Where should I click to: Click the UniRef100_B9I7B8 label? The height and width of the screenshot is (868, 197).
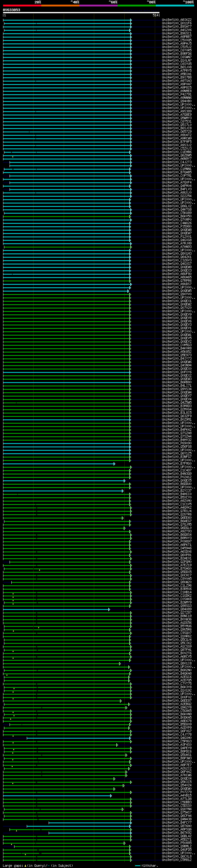(x=177, y=78)
